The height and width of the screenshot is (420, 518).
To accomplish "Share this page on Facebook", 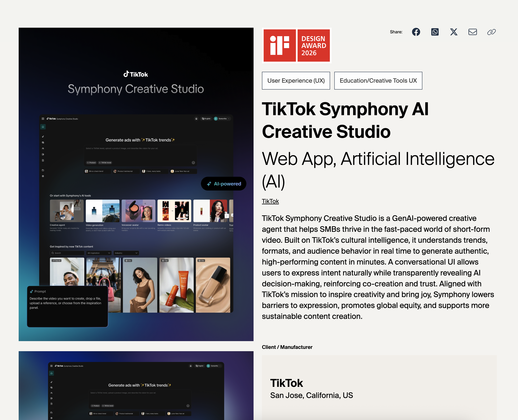I will point(416,32).
